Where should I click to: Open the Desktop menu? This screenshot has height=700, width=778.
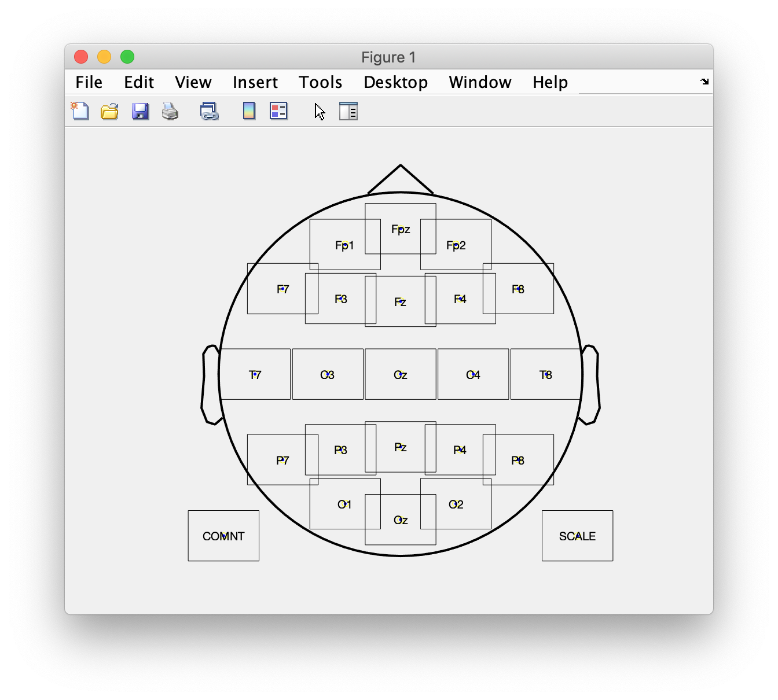396,82
